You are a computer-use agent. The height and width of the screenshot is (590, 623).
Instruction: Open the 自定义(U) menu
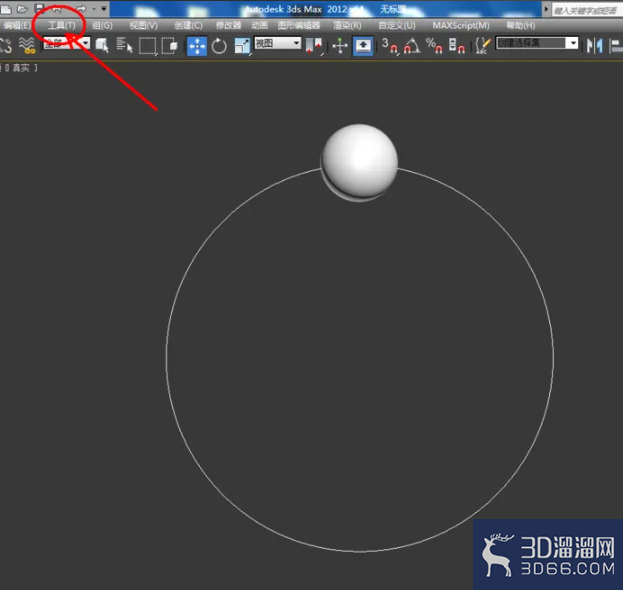pos(397,25)
